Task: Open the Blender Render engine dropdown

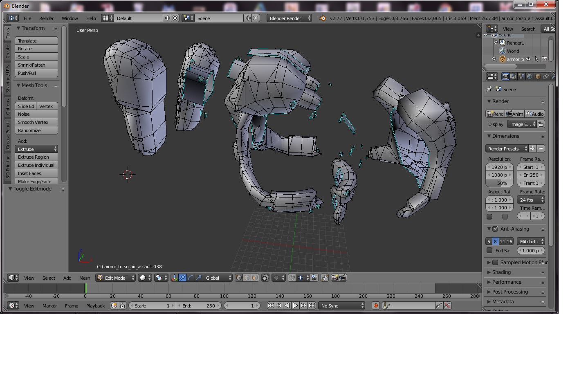Action: pos(289,18)
